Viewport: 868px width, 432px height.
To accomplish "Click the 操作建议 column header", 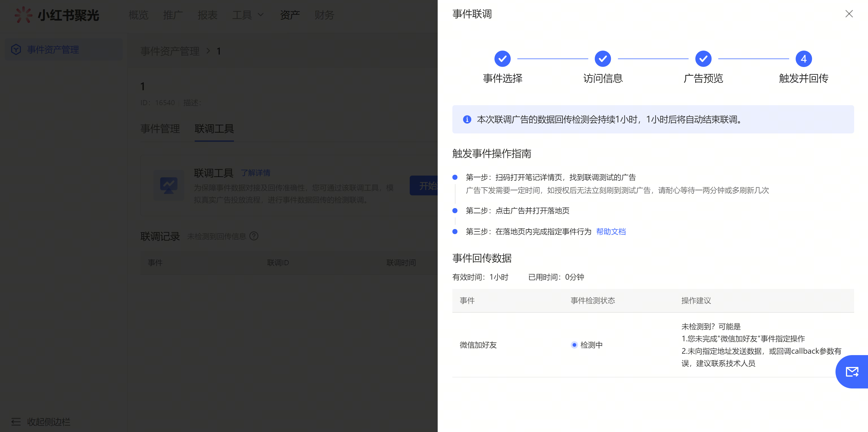I will pyautogui.click(x=696, y=301).
